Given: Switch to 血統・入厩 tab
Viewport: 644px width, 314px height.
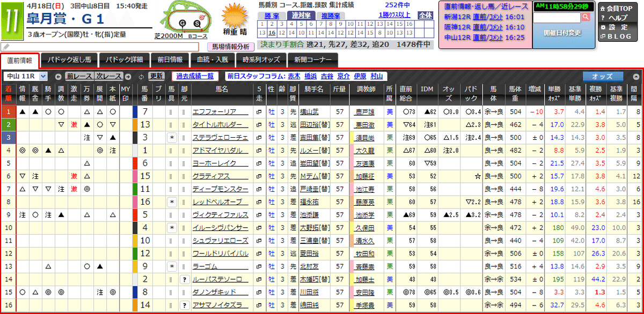Looking at the screenshot, I should pyautogui.click(x=213, y=59).
